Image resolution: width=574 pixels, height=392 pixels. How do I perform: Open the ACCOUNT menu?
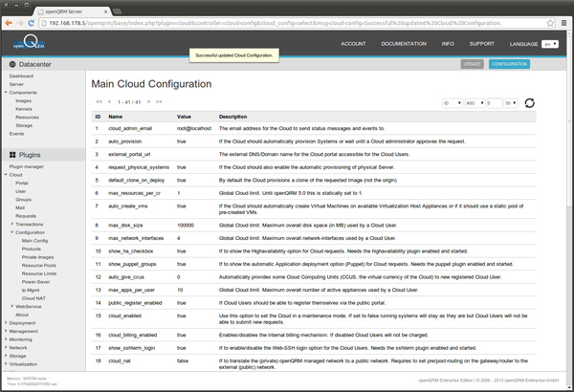click(353, 44)
